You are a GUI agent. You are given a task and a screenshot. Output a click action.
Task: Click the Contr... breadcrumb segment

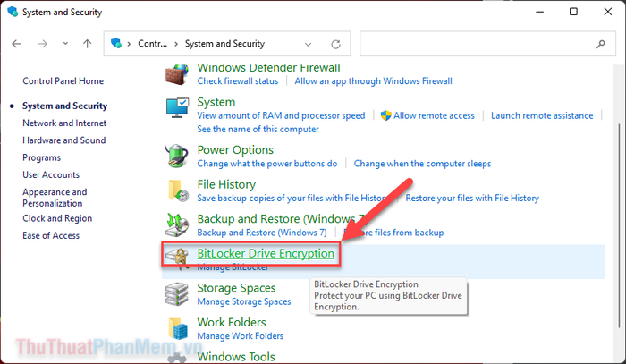coord(153,44)
